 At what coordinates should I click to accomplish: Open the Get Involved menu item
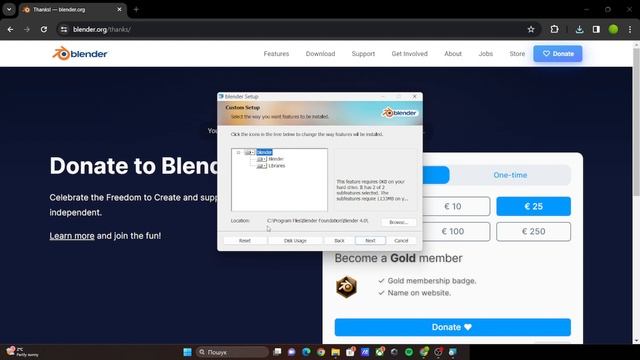tap(409, 53)
